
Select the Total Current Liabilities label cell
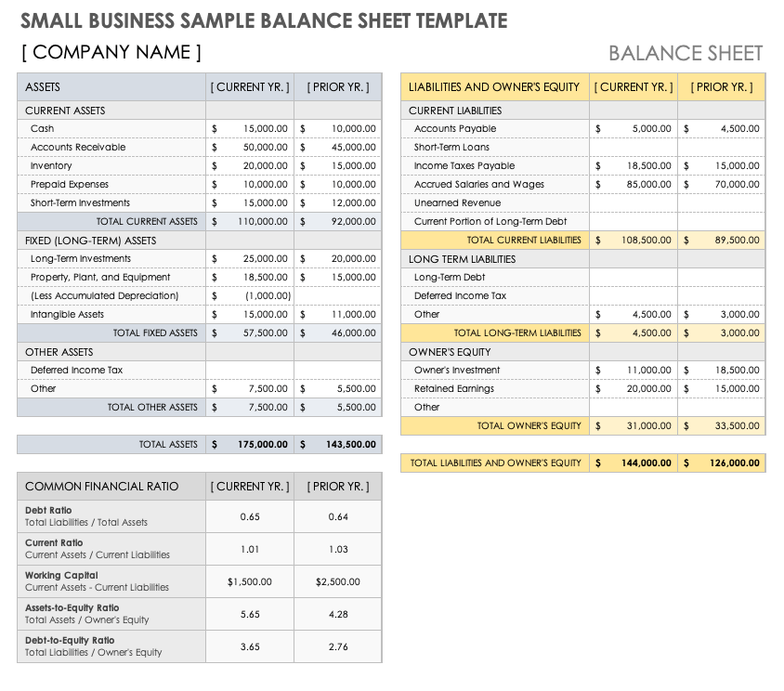click(494, 241)
